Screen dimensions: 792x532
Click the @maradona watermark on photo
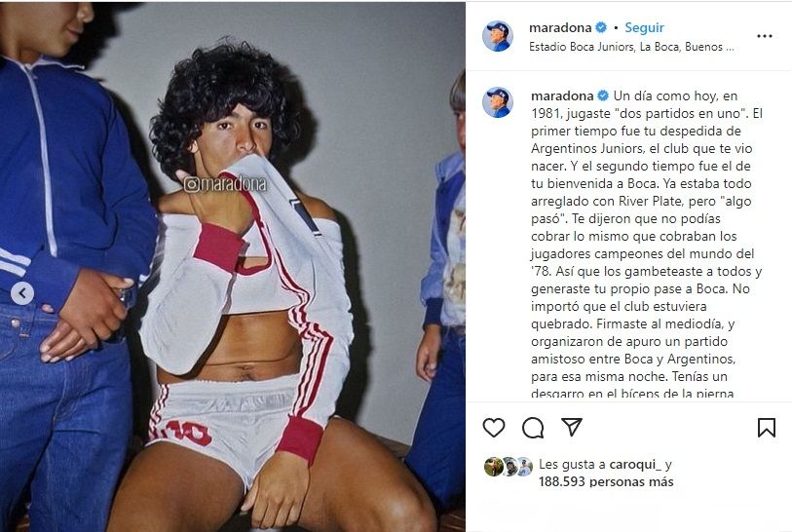225,184
